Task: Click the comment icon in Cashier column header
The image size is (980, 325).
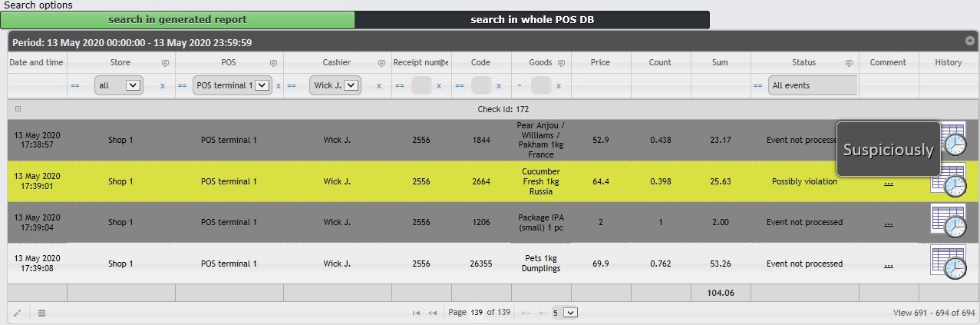Action: coord(381,63)
